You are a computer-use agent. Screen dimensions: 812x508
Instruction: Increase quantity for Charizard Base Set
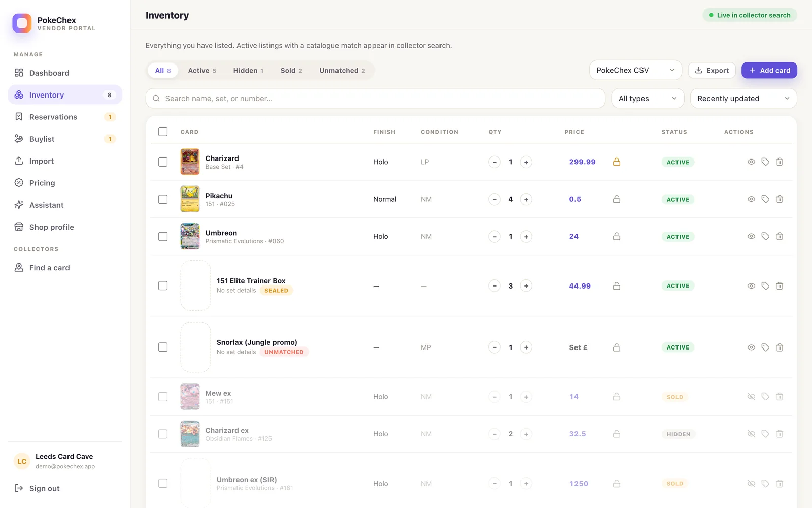[526, 162]
